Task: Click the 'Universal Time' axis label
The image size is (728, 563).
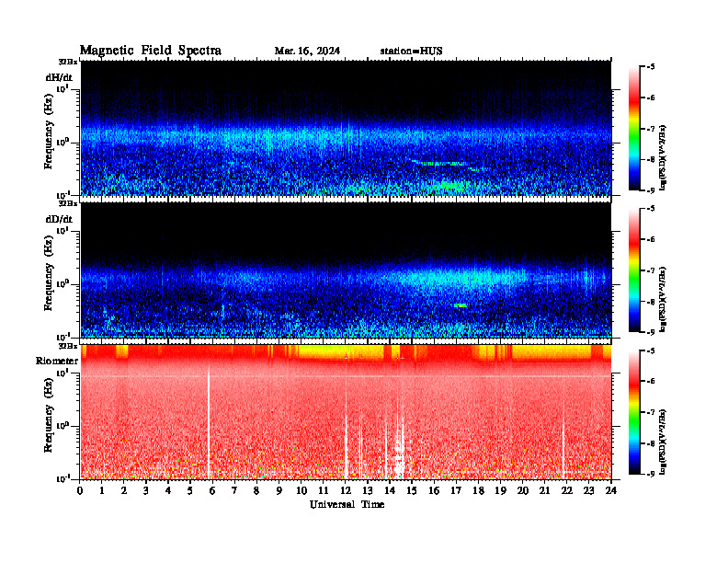Action: point(347,504)
